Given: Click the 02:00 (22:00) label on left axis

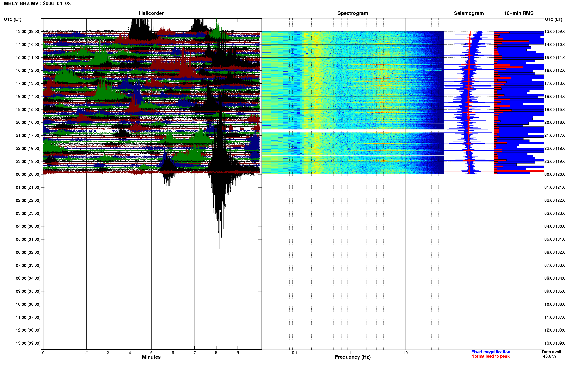Looking at the screenshot, I should pos(28,201).
